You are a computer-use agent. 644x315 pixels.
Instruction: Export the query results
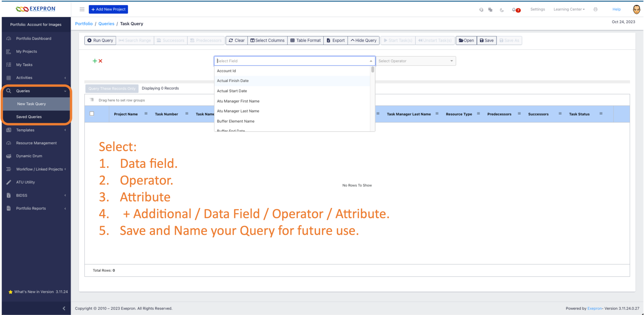335,40
